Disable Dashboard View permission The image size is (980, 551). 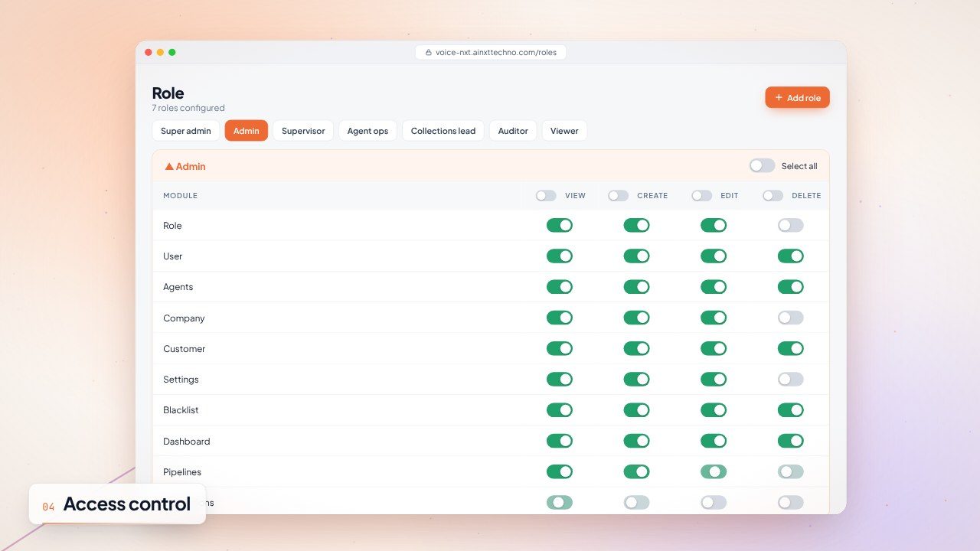coord(560,441)
